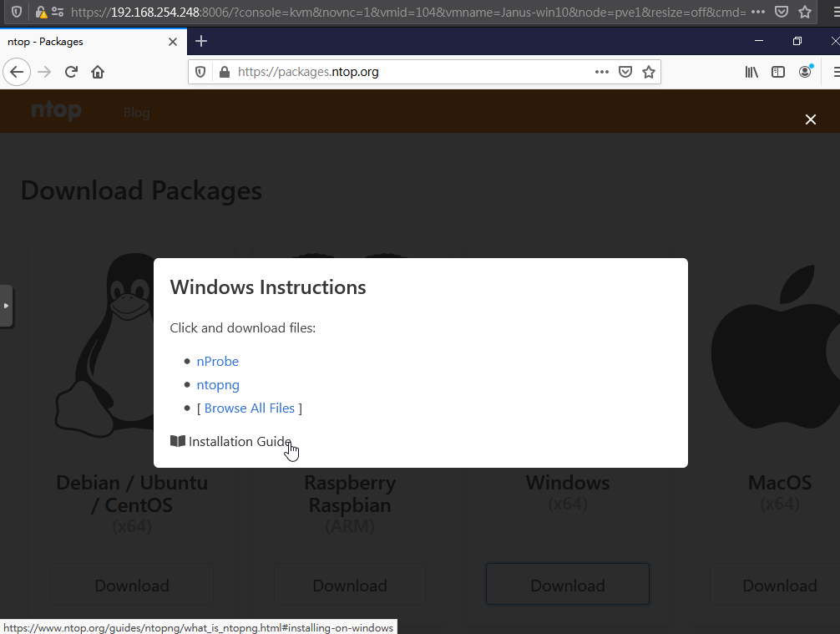This screenshot has height=634, width=840.
Task: Open a new tab with the plus button
Action: point(201,41)
